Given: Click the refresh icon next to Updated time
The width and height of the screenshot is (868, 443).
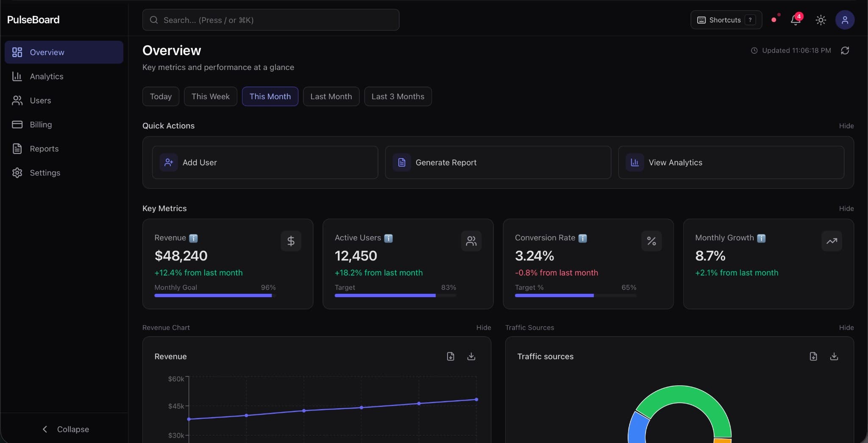Looking at the screenshot, I should pyautogui.click(x=845, y=50).
